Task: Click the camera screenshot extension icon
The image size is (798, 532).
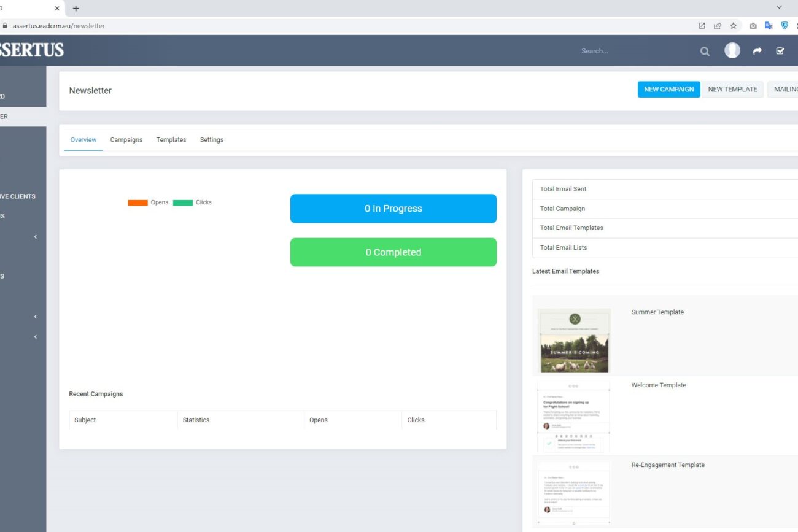Action: pyautogui.click(x=753, y=26)
